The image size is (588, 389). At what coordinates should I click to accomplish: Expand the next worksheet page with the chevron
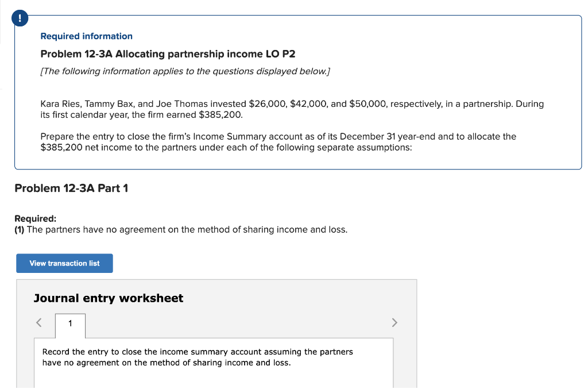pos(394,322)
